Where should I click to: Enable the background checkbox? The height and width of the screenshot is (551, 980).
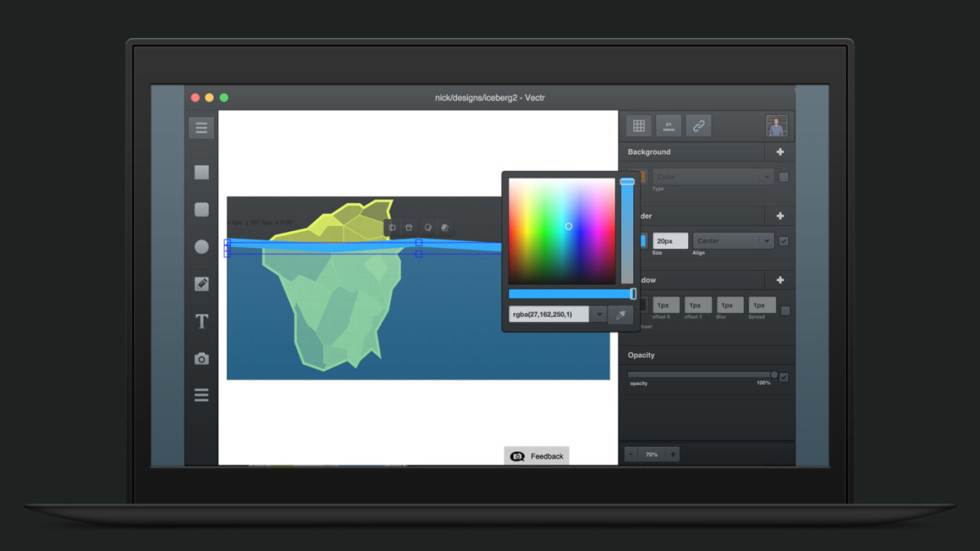[x=783, y=178]
